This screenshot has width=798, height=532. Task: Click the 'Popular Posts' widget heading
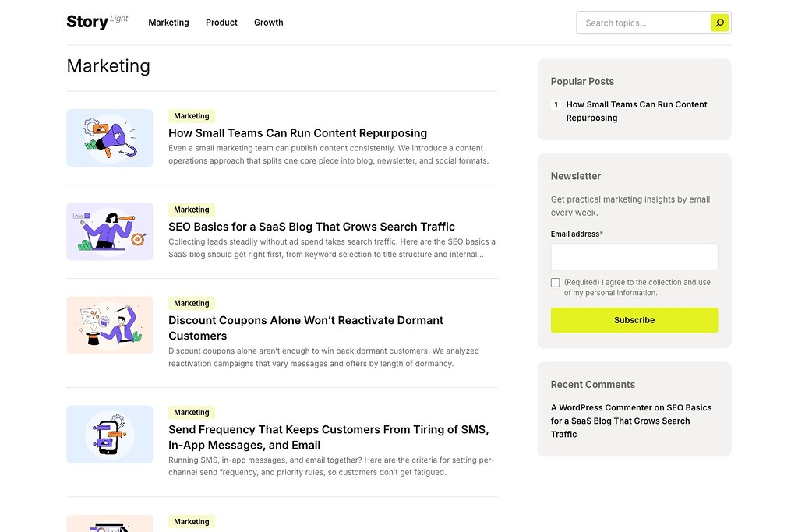582,81
